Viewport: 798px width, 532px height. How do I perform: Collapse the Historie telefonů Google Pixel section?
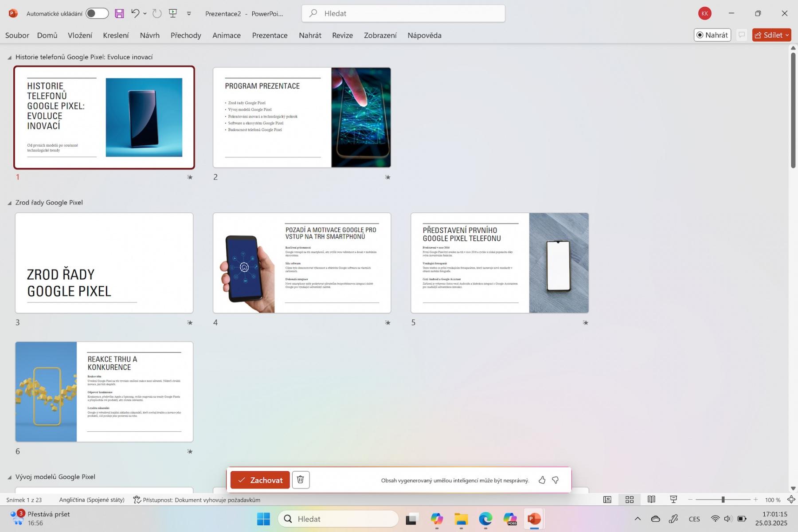click(x=9, y=57)
